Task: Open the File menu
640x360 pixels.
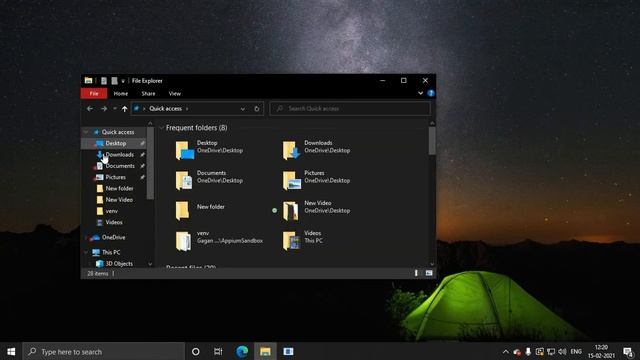Action: click(x=94, y=93)
